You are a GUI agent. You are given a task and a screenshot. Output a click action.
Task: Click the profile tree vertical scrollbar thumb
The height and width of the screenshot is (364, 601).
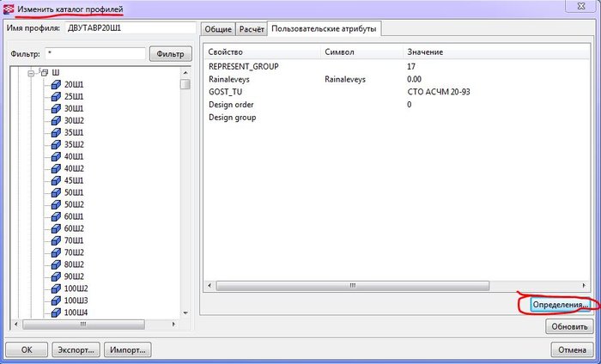(x=185, y=84)
